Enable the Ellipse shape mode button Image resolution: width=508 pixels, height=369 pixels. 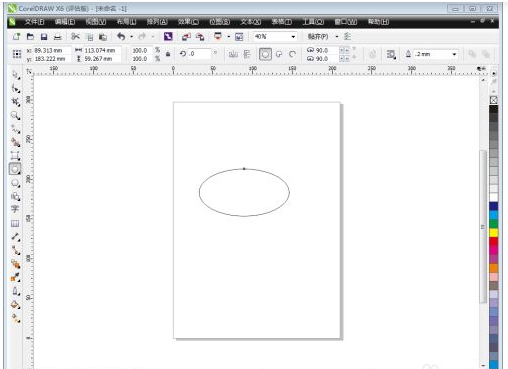click(265, 54)
